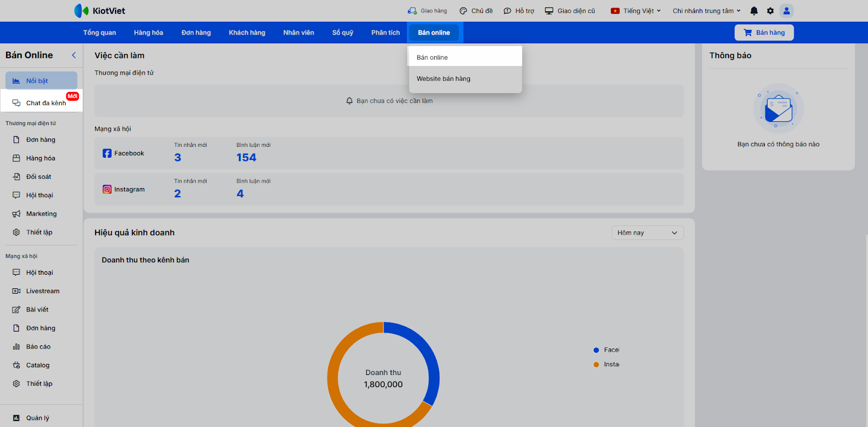Click the Giao hàng delivery icon

[x=412, y=11]
